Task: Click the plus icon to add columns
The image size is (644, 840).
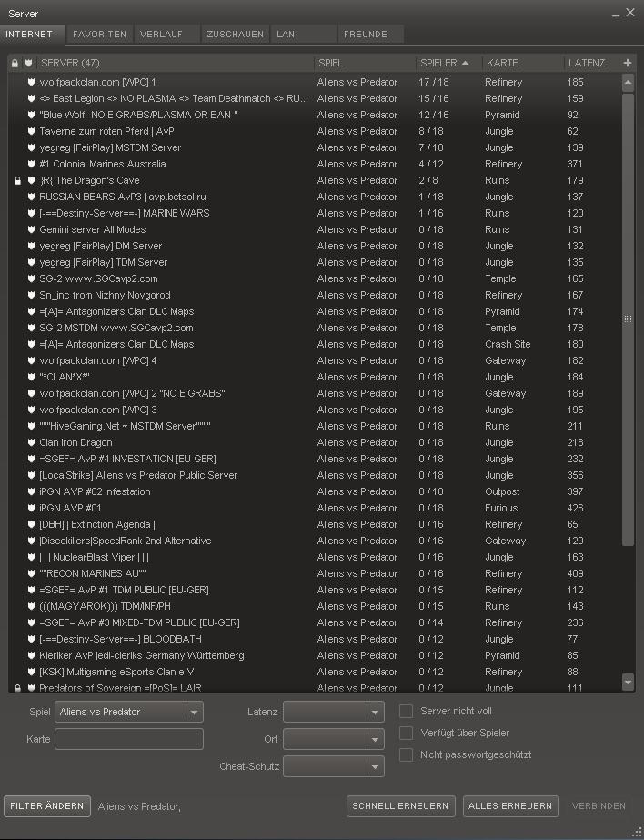Action: coord(628,63)
